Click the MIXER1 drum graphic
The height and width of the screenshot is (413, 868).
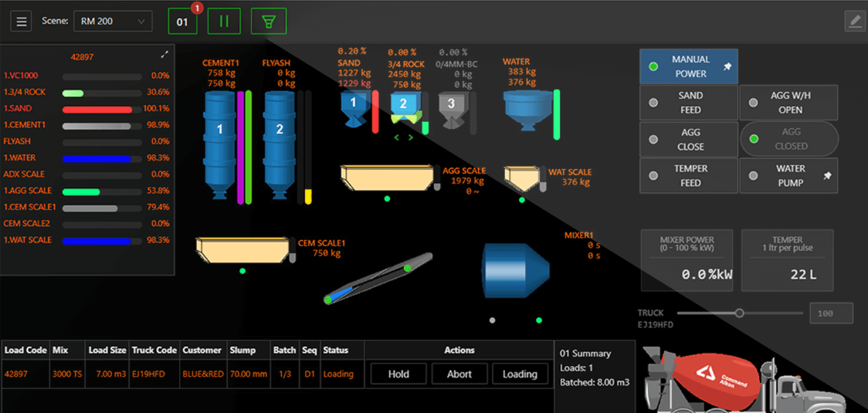point(515,271)
